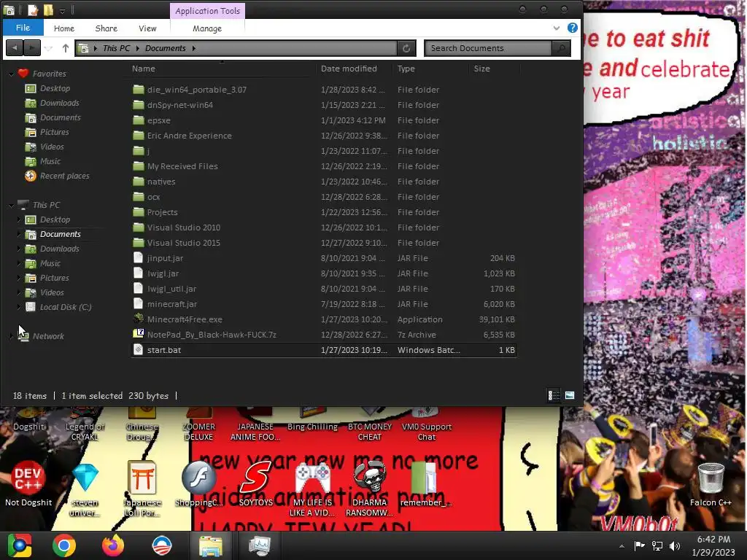The height and width of the screenshot is (560, 747).
Task: Select Recent places in Favorites
Action: pos(64,176)
